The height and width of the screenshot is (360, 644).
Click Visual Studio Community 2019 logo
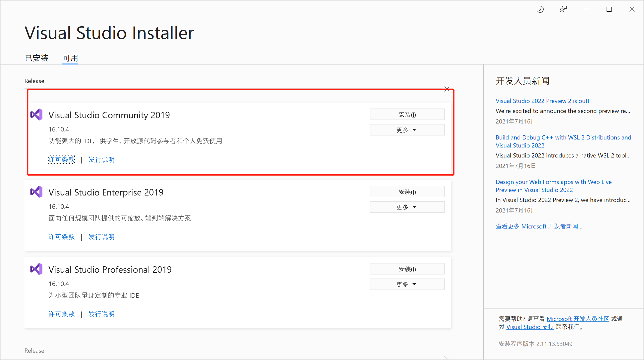[36, 115]
